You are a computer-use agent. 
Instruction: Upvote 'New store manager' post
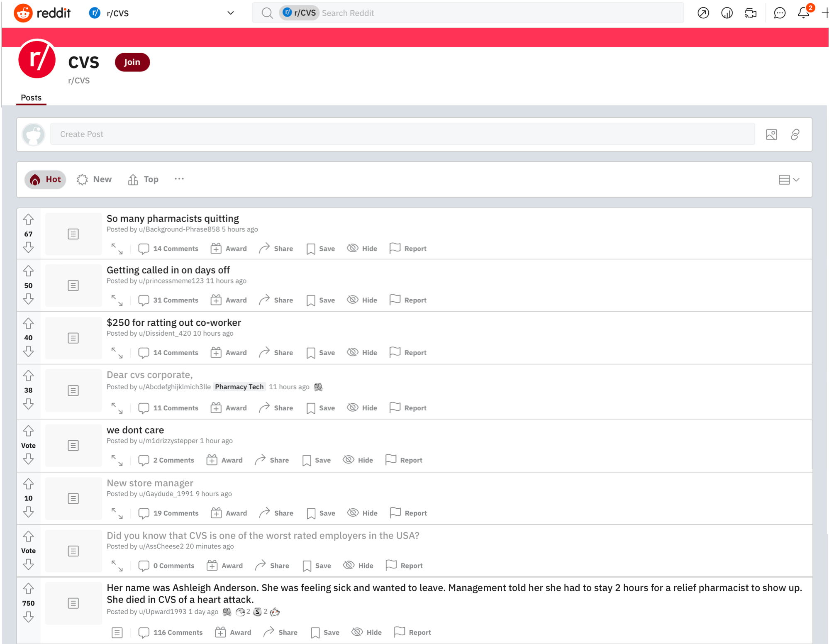(28, 484)
